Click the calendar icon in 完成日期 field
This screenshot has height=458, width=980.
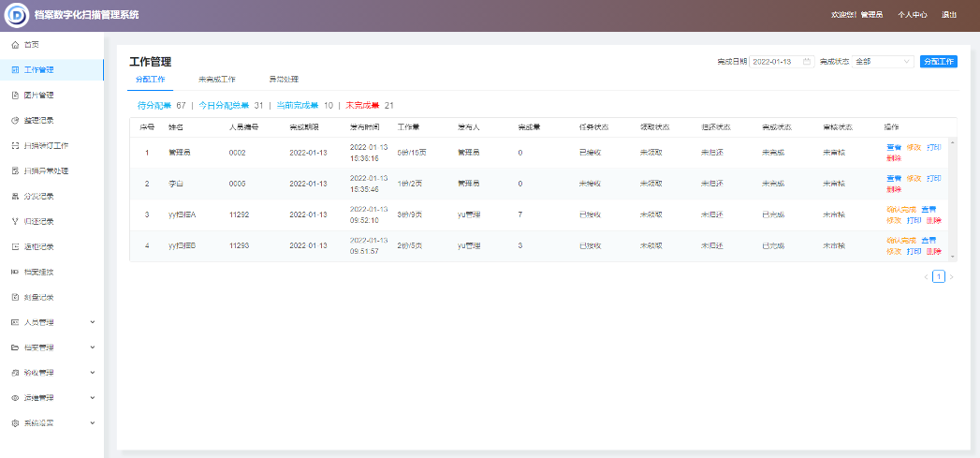(x=807, y=62)
